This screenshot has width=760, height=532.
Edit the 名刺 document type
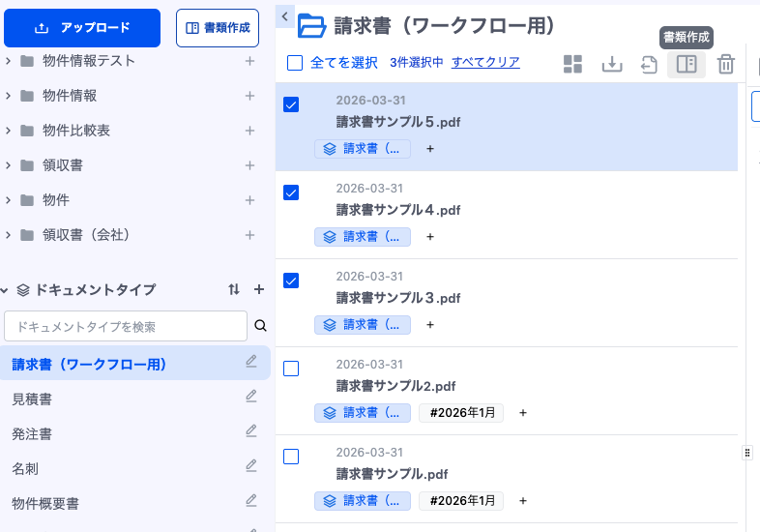(251, 465)
